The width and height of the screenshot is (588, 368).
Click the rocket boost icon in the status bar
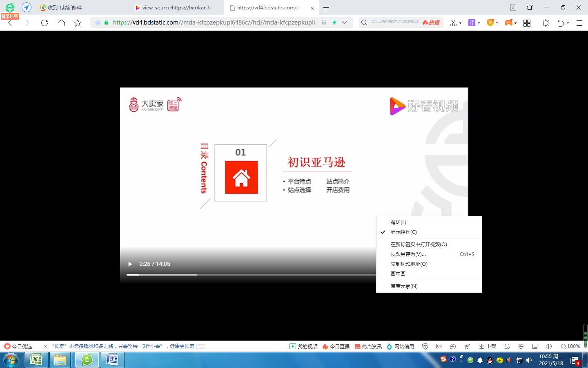coord(467,346)
